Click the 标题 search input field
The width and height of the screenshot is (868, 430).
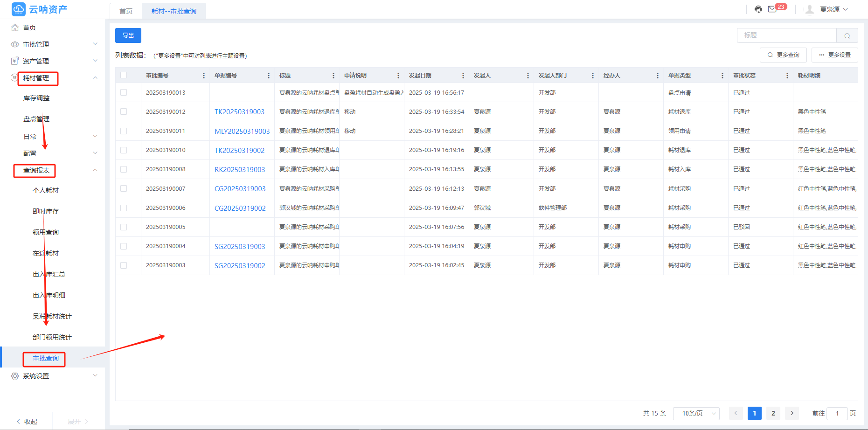pyautogui.click(x=787, y=35)
